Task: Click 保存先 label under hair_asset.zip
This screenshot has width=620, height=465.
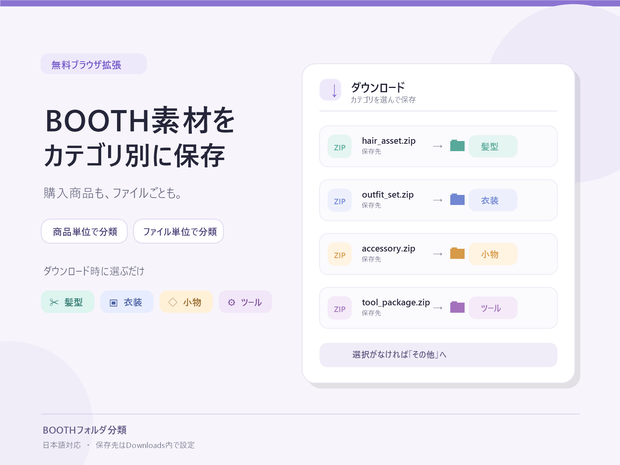Action: pyautogui.click(x=371, y=151)
